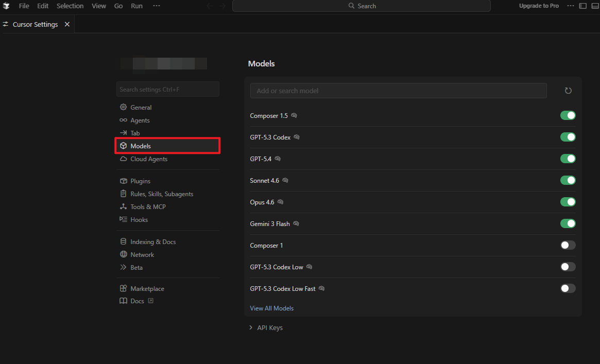The image size is (600, 364).
Task: Click the brain icon next to GPT-5.4
Action: coord(278,159)
